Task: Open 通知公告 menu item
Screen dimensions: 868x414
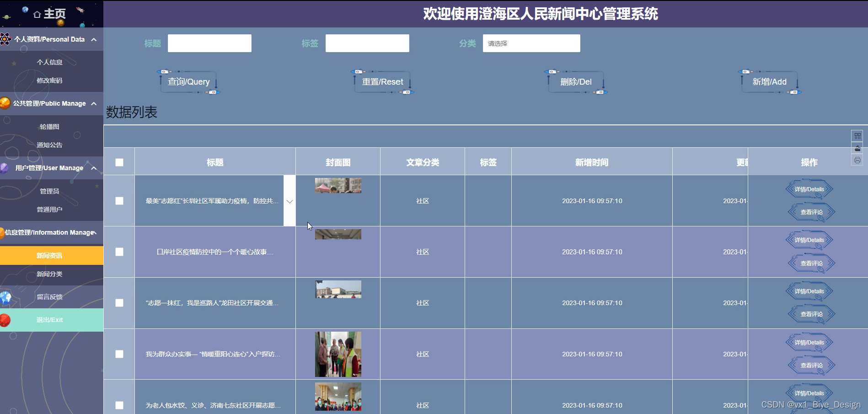Action: click(50, 145)
